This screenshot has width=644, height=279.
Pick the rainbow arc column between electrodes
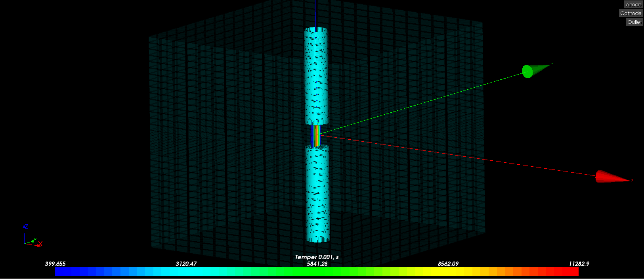click(316, 135)
